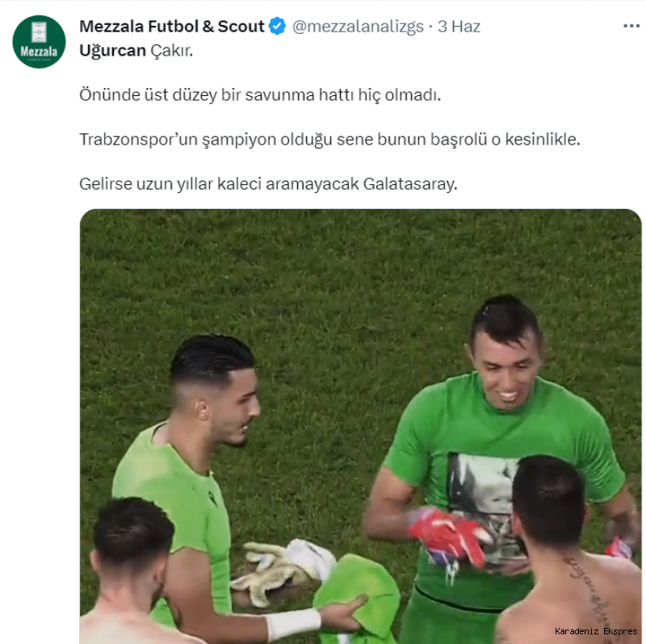
Task: Click the blue verified badge icon
Action: click(277, 27)
